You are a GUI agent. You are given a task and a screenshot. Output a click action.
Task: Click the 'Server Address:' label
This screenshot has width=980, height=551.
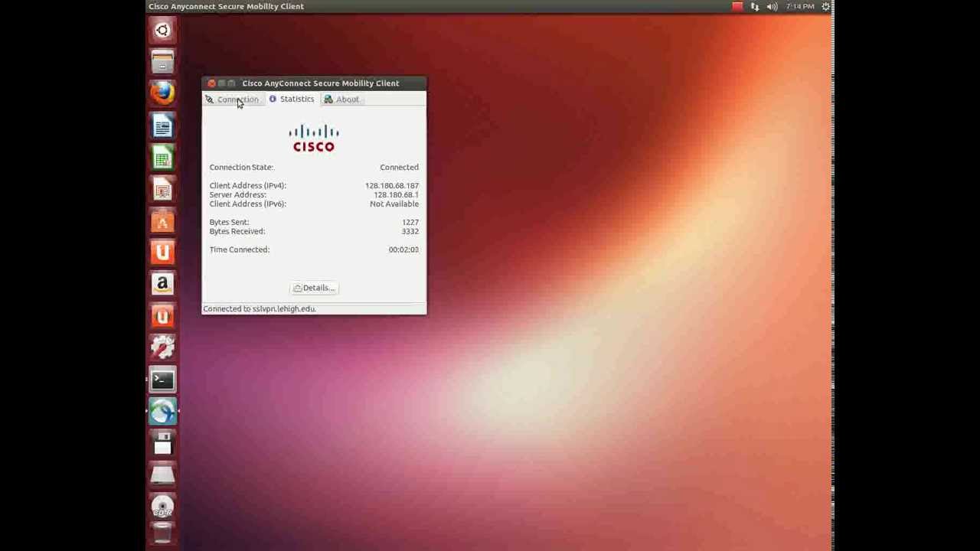click(x=238, y=194)
